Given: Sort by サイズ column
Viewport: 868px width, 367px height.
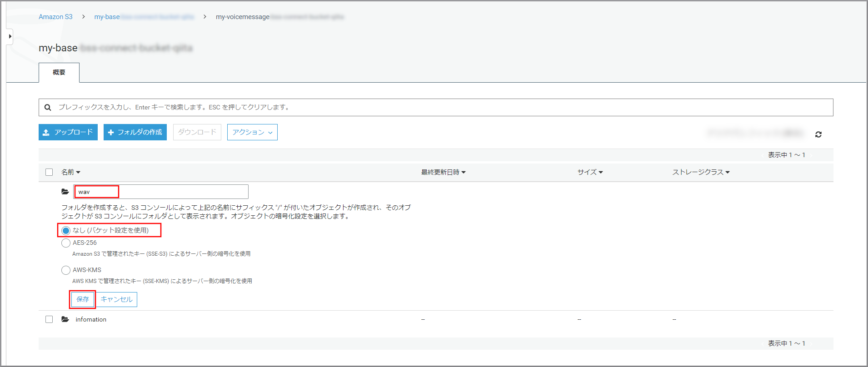Looking at the screenshot, I should (590, 172).
